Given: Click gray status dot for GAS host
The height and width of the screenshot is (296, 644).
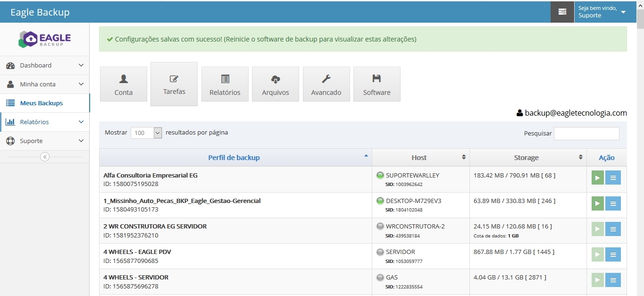Looking at the screenshot, I should tap(380, 277).
